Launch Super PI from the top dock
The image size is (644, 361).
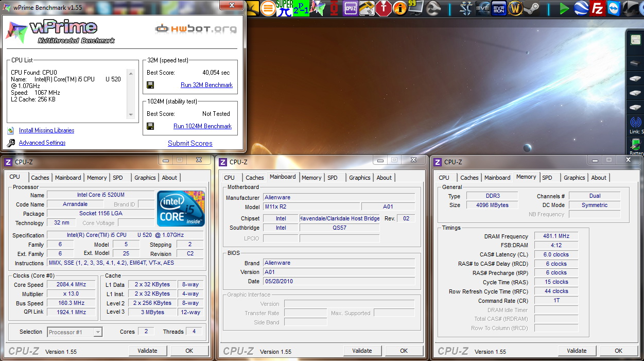(x=284, y=8)
